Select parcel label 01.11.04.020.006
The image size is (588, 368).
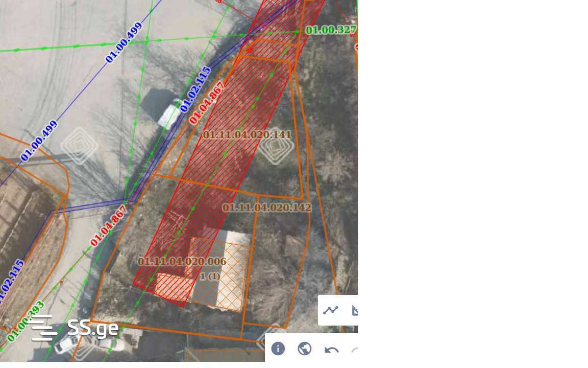[182, 261]
